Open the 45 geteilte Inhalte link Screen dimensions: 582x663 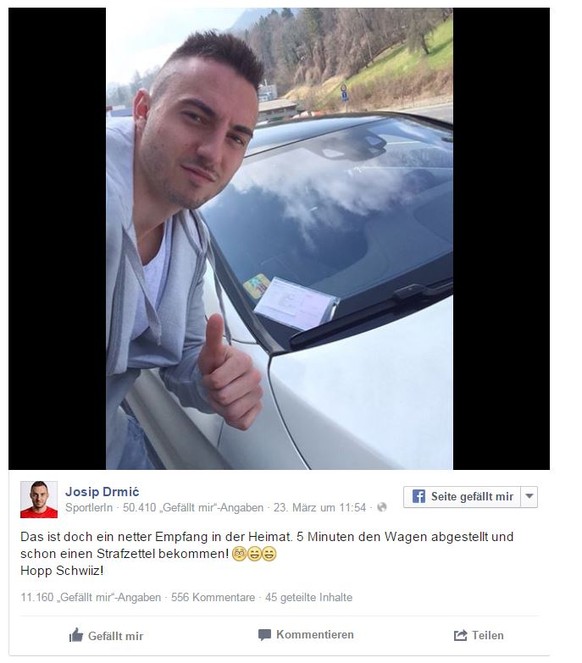coord(309,597)
